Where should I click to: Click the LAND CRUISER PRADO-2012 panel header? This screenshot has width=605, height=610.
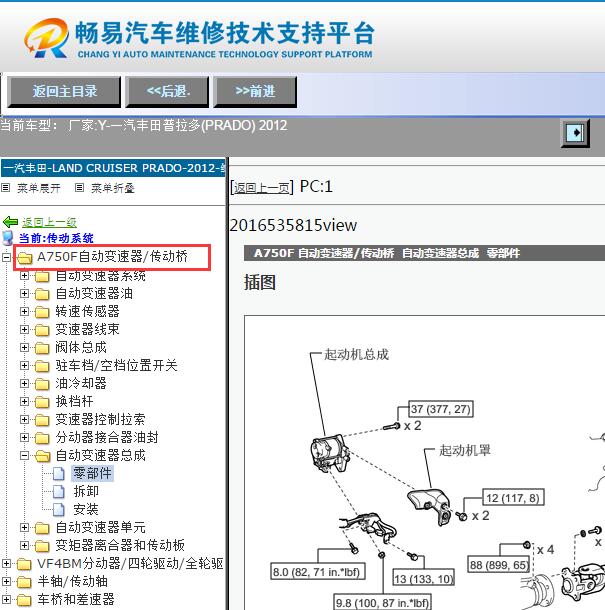[113, 168]
